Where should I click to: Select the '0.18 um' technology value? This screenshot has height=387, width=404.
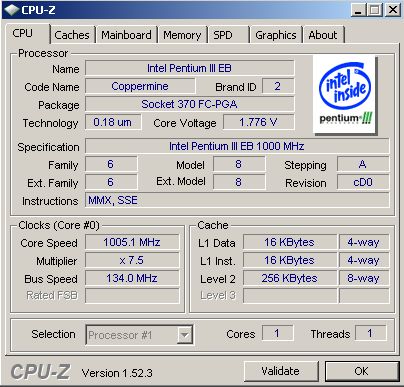113,122
